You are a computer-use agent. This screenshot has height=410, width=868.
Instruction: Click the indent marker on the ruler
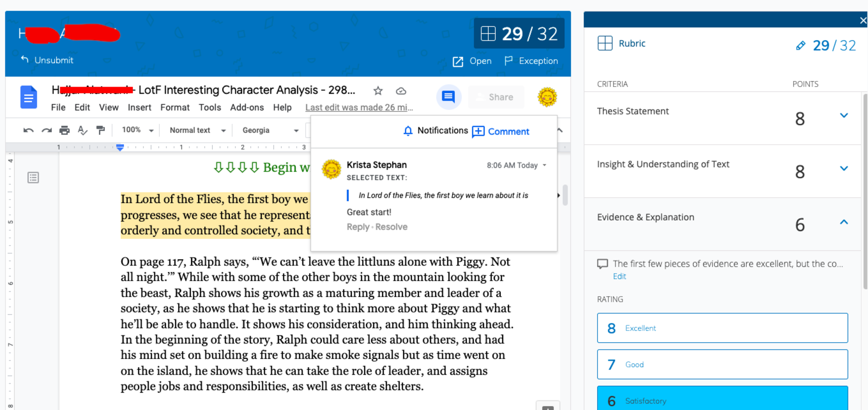pos(120,147)
